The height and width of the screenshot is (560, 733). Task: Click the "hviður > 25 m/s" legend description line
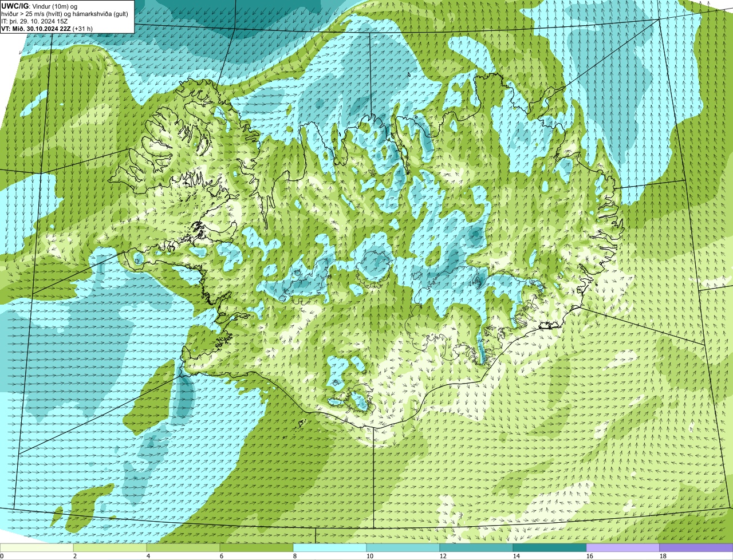click(65, 13)
